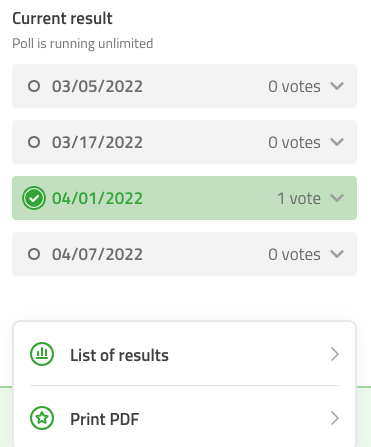Viewport: 371px width, 447px height.
Task: Select the 03/05/2022 radio circle
Action: (x=34, y=86)
